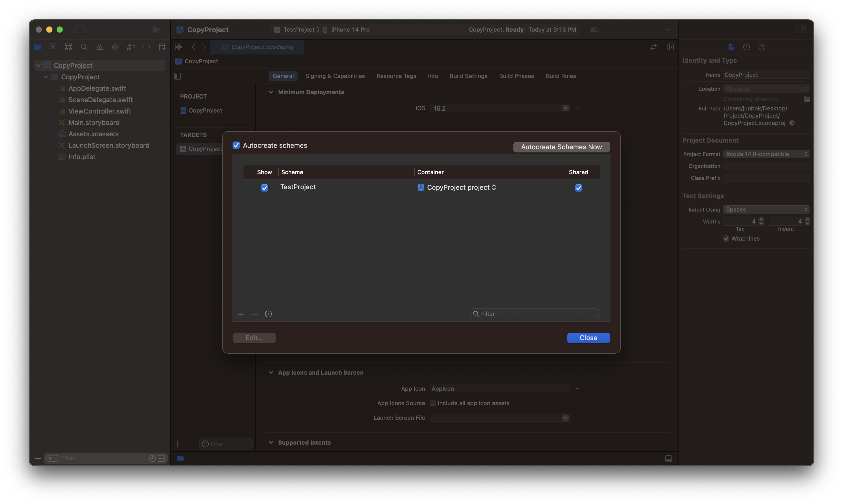The height and width of the screenshot is (504, 843).
Task: Click the Autocreate Schemes Now button
Action: click(x=561, y=147)
